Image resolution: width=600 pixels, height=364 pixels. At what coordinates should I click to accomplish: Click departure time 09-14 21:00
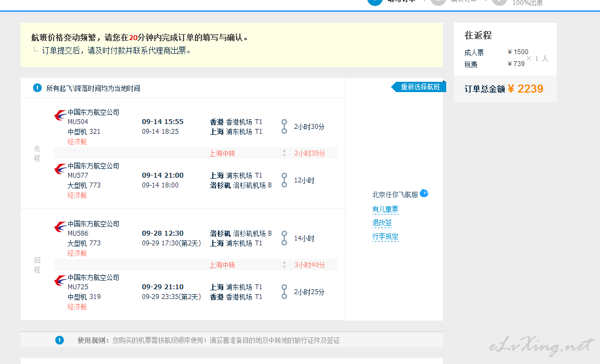coord(162,175)
